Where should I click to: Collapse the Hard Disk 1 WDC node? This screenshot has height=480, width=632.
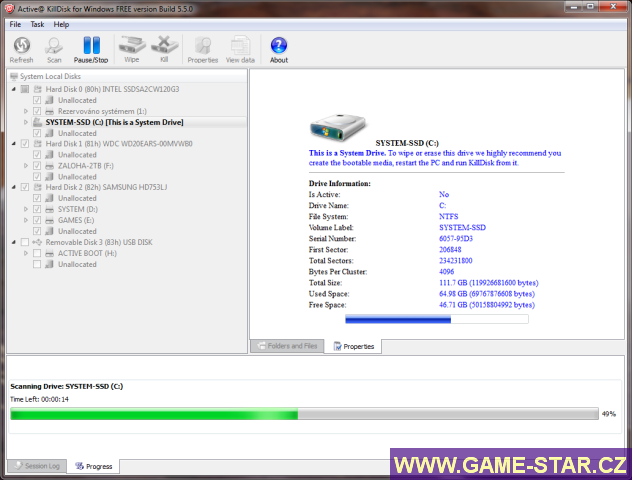(x=14, y=143)
